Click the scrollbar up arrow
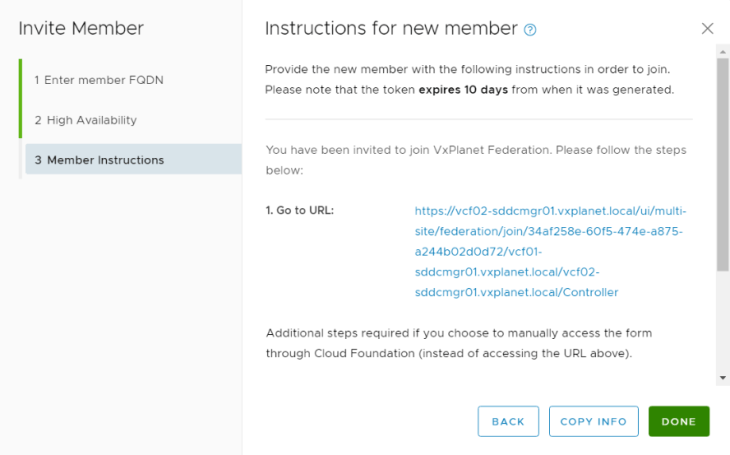Viewport: 730px width, 455px height. (723, 51)
